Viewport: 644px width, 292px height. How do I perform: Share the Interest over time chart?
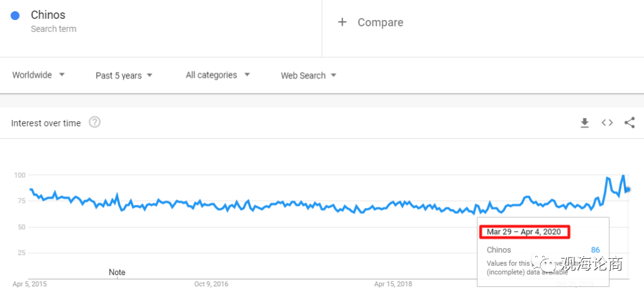coord(629,123)
